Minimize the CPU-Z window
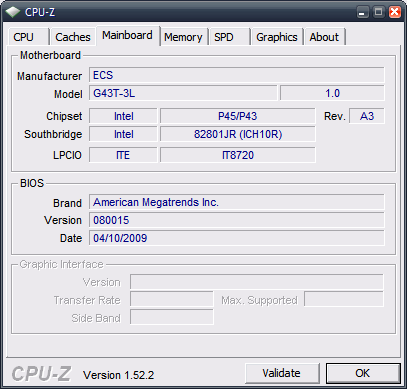This screenshot has width=407, height=389. 363,12
